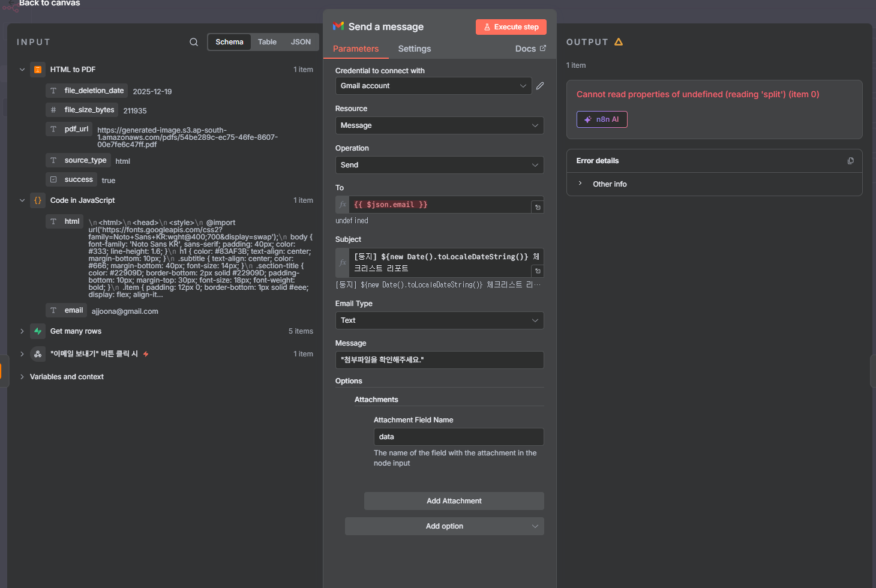The height and width of the screenshot is (588, 876).
Task: Click the HTML to PDF node icon
Action: pos(38,70)
